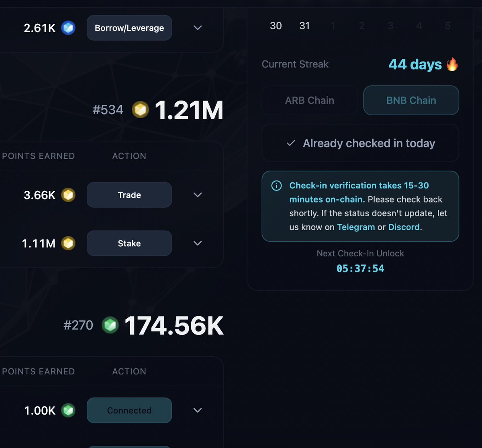Expand the Stake row chevron
Image resolution: width=482 pixels, height=448 pixels.
tap(197, 243)
